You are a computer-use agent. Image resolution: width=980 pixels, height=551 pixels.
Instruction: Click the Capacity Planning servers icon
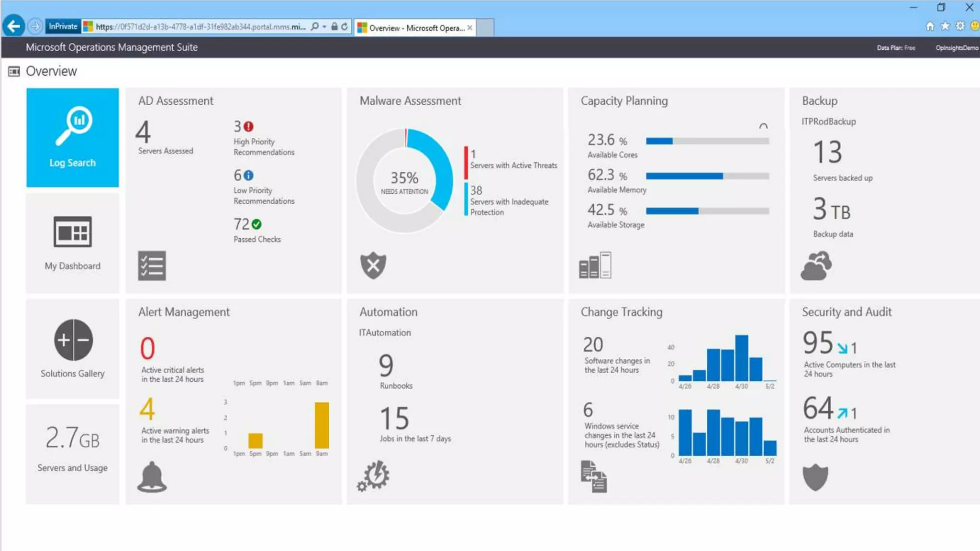coord(595,265)
